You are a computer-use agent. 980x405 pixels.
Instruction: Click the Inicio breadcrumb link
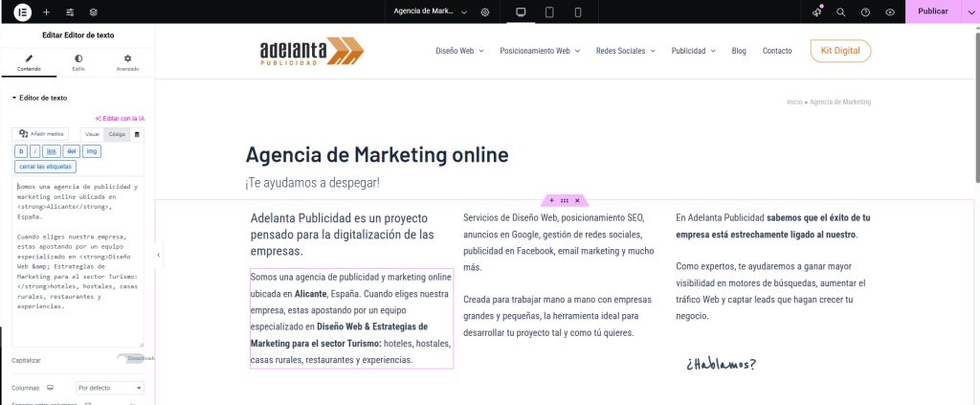[794, 101]
